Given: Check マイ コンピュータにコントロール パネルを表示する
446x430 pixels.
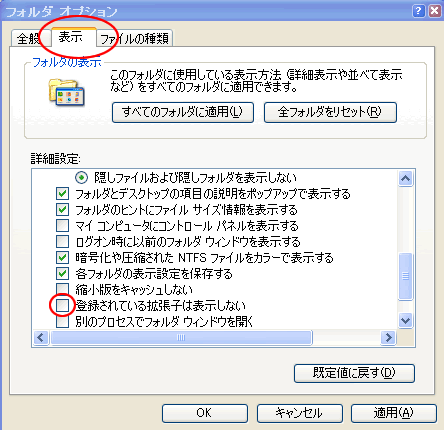Looking at the screenshot, I should coord(62,225).
